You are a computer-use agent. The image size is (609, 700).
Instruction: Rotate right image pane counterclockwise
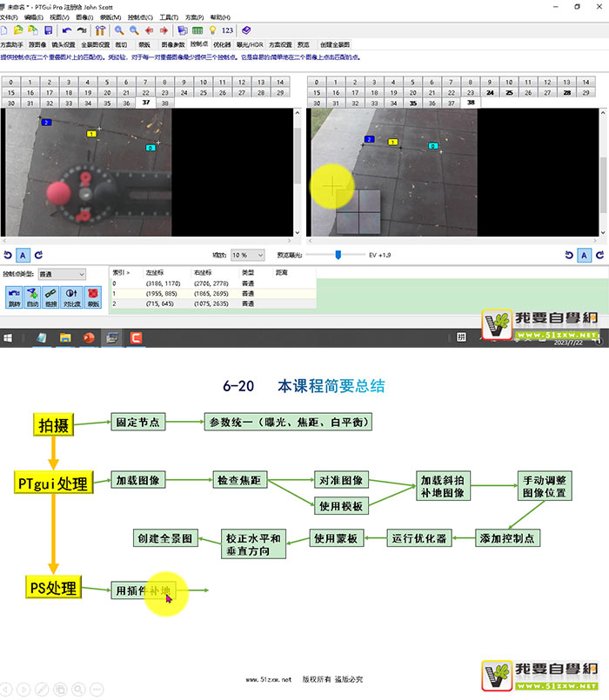(569, 255)
